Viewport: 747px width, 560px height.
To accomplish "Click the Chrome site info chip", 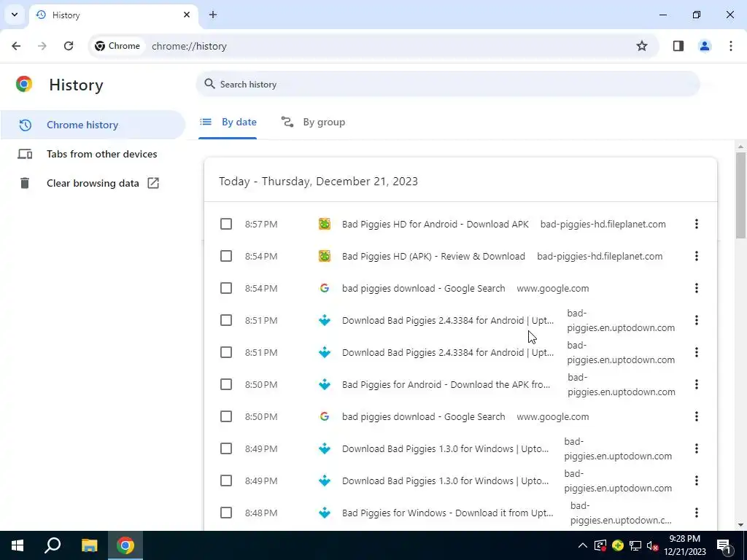I will coord(117,46).
